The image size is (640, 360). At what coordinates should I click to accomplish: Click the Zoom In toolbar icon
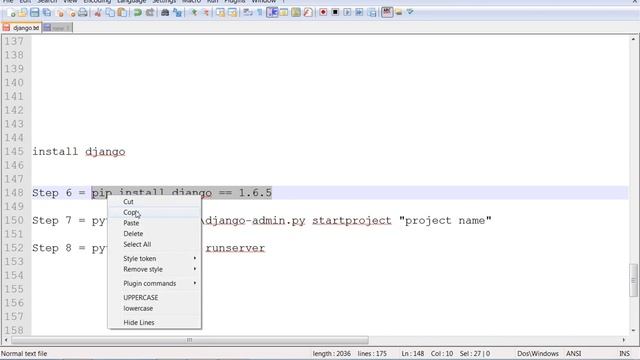tap(194, 13)
